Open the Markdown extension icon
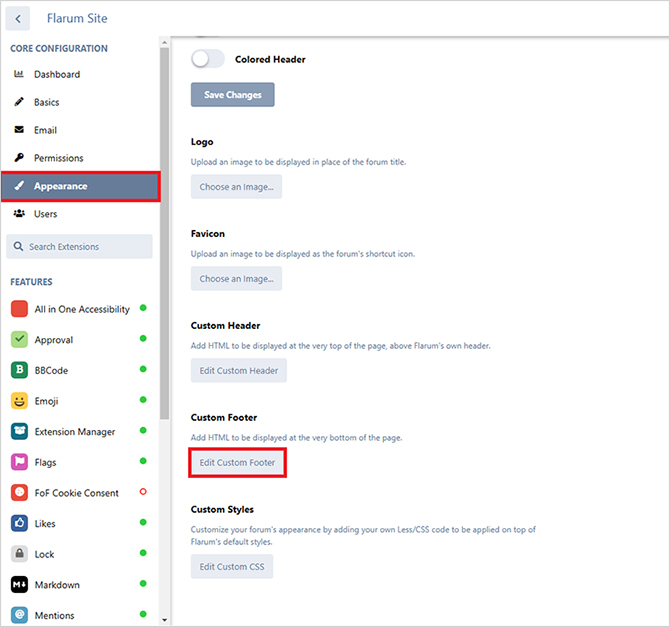Image resolution: width=670 pixels, height=627 pixels. 19,584
